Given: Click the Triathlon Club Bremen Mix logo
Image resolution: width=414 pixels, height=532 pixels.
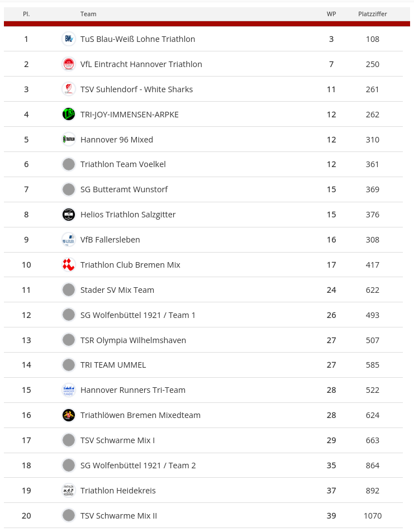Looking at the screenshot, I should 69,265.
